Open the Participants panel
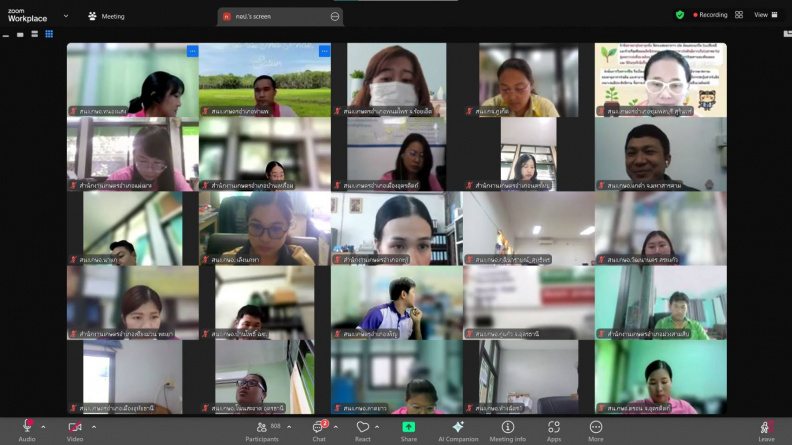The height and width of the screenshot is (445, 792). (x=262, y=431)
